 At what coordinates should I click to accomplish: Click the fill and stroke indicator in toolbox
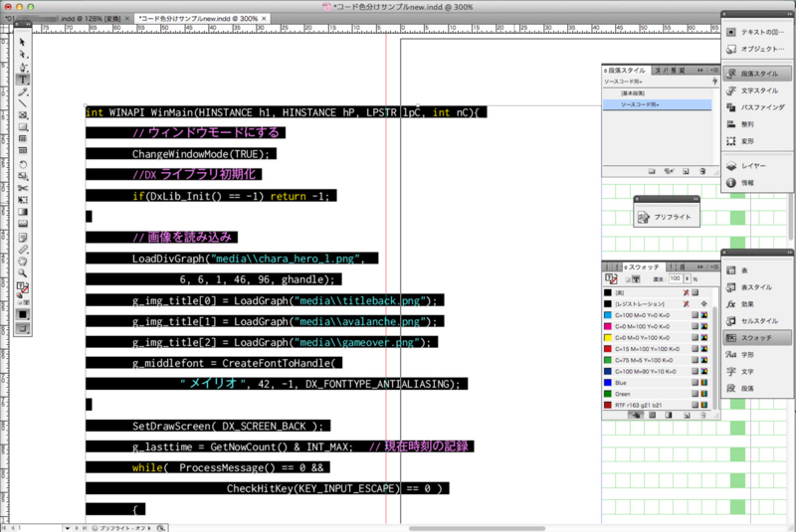point(22,289)
